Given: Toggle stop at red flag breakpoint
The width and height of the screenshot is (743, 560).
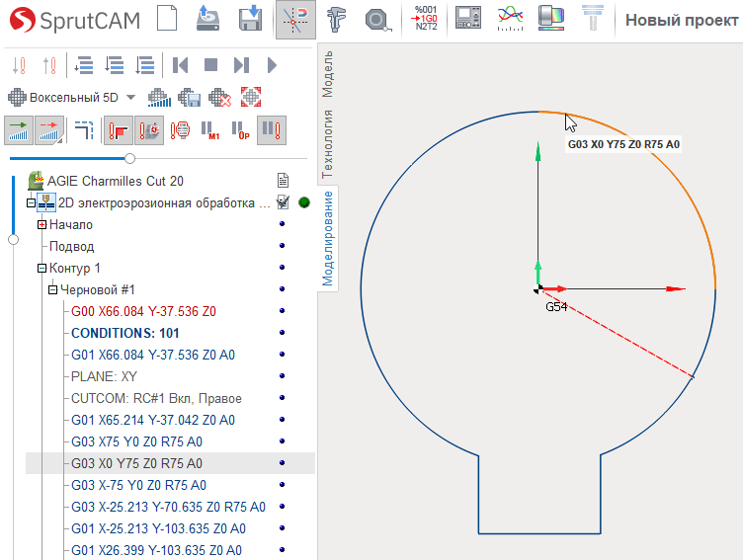Looking at the screenshot, I should pyautogui.click(x=118, y=130).
